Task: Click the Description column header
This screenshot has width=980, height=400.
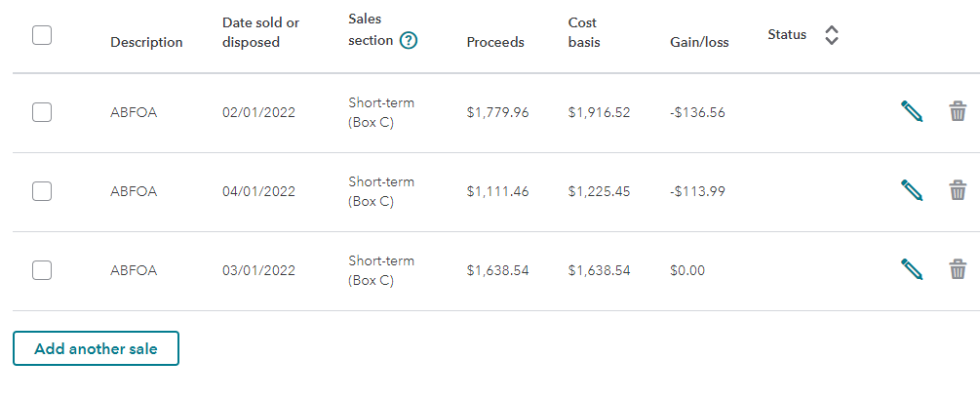Action: point(146,42)
